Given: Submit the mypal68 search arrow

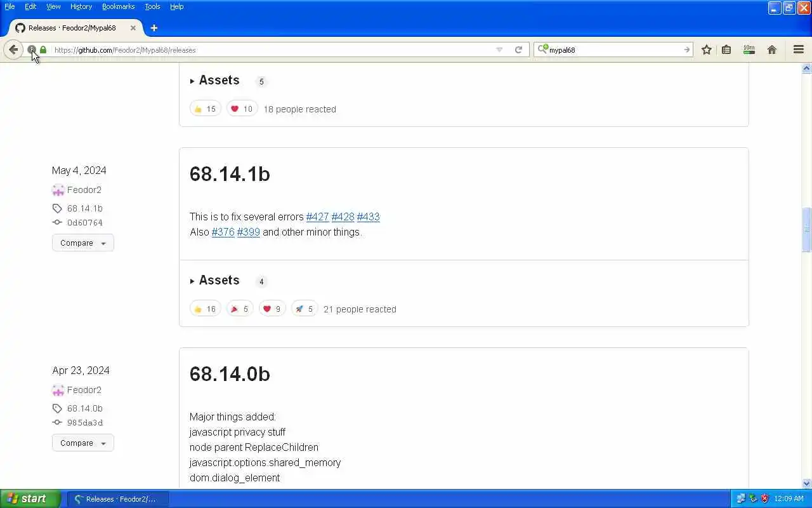Looking at the screenshot, I should (x=686, y=50).
